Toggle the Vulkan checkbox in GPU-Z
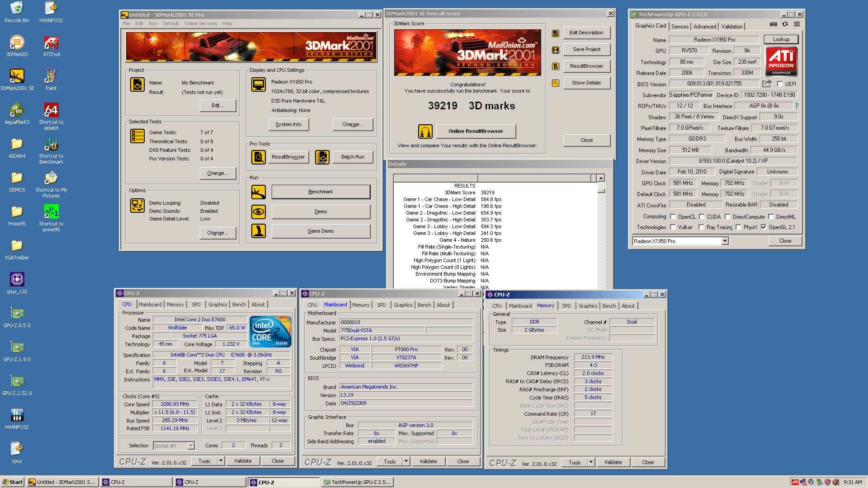Image resolution: width=868 pixels, height=488 pixels. pyautogui.click(x=673, y=227)
